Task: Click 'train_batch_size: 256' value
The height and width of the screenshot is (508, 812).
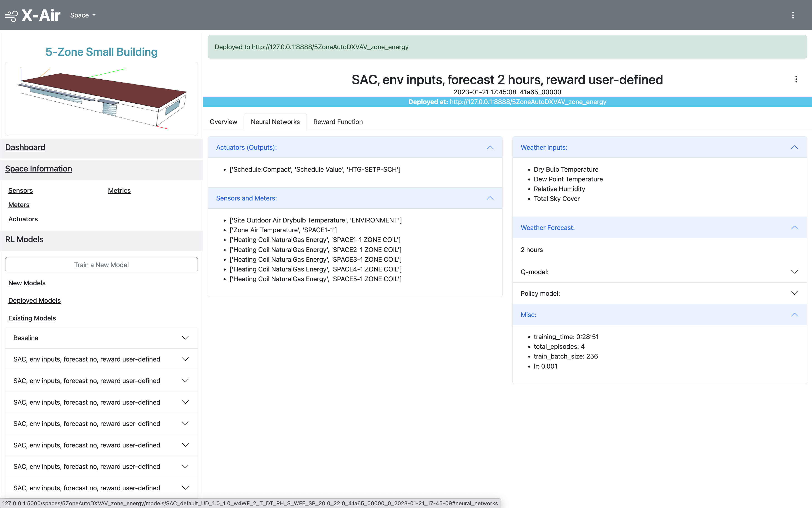Action: [566, 356]
